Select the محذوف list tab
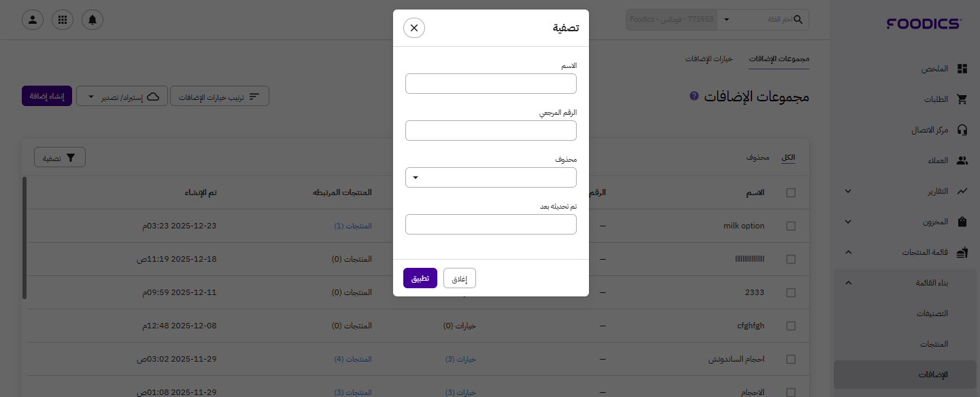 click(758, 158)
